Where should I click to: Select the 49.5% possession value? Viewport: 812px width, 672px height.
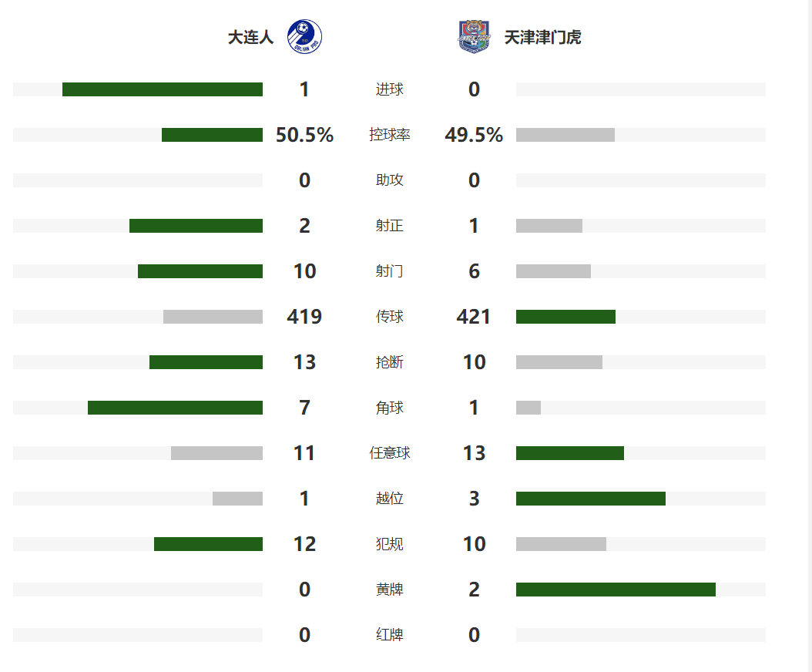click(x=474, y=135)
